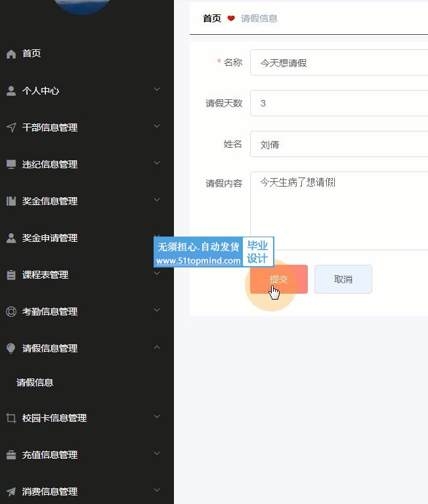
Task: Click the lifebuoy icon beside 考勤信息管理
Action: 11,311
